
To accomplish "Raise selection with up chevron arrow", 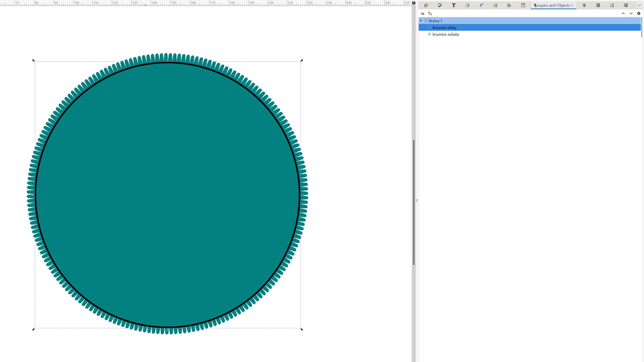I will [x=623, y=13].
